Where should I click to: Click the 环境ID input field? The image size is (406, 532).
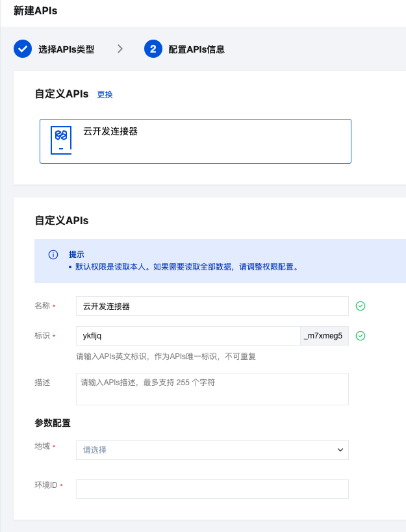point(212,489)
